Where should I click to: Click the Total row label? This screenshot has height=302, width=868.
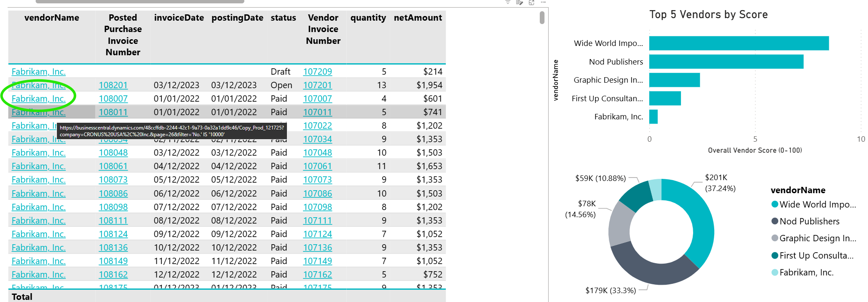pyautogui.click(x=22, y=297)
